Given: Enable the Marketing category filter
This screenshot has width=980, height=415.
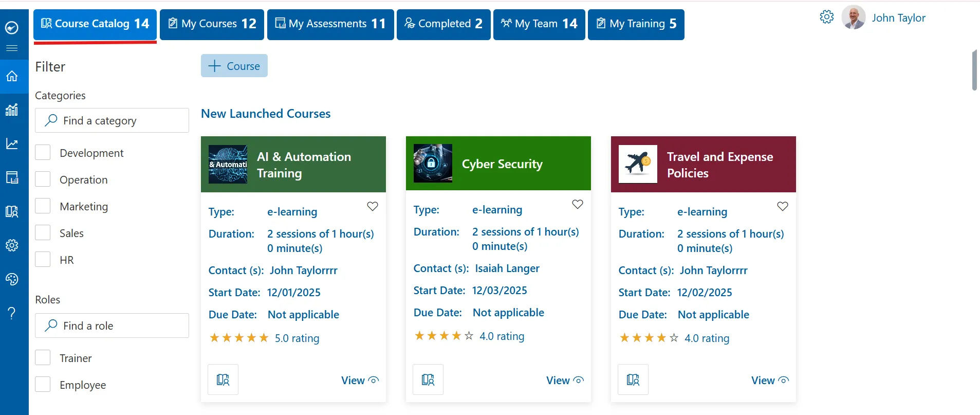Looking at the screenshot, I should coord(43,206).
